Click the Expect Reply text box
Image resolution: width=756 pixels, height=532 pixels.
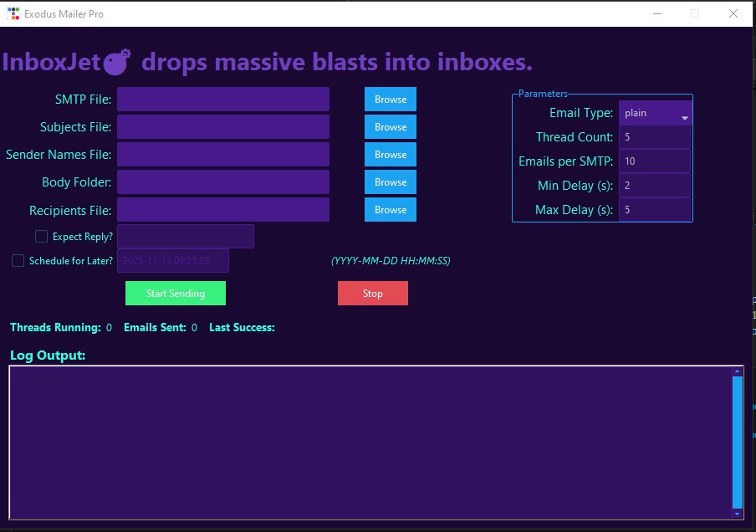tap(186, 237)
